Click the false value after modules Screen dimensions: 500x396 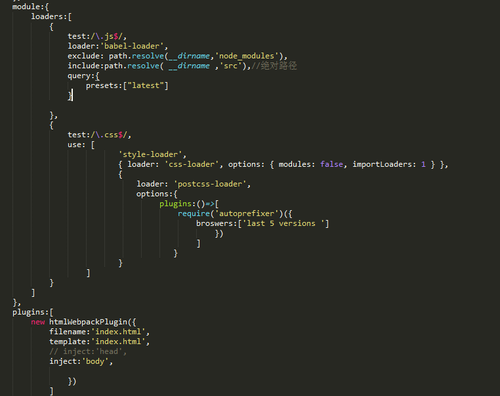pos(332,164)
